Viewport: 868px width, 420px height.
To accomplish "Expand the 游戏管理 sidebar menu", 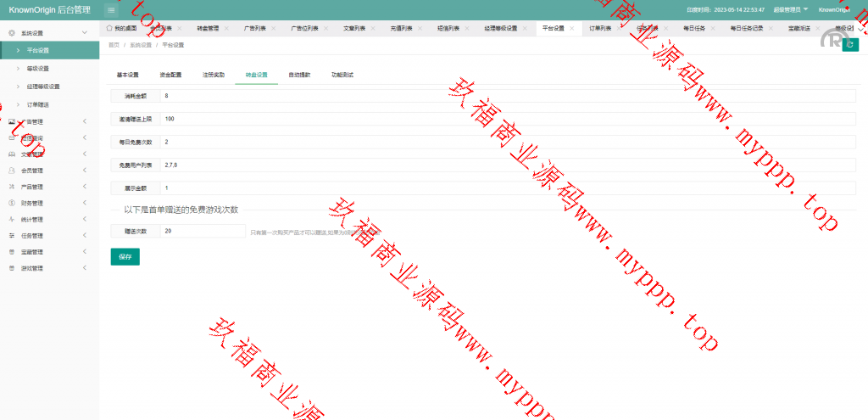I will click(x=84, y=268).
